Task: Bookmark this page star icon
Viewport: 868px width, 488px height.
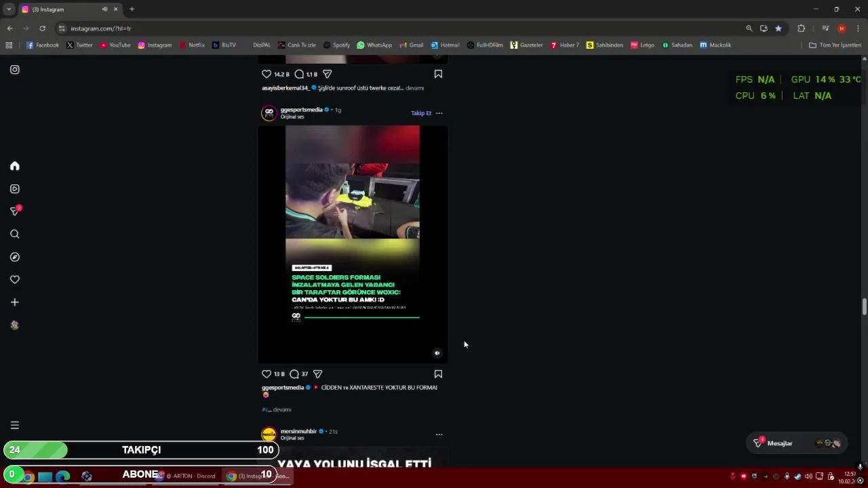Action: [x=778, y=28]
